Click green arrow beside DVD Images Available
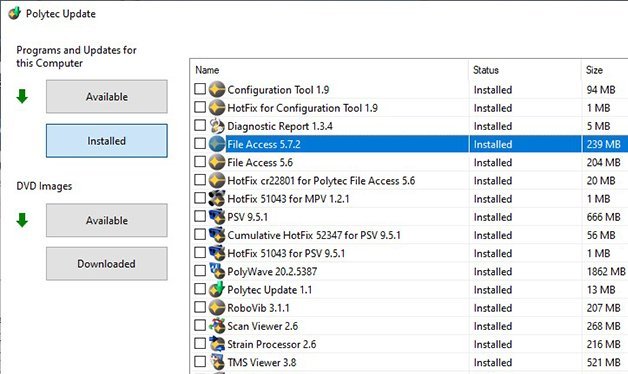Image resolution: width=628 pixels, height=374 pixels. tap(22, 220)
